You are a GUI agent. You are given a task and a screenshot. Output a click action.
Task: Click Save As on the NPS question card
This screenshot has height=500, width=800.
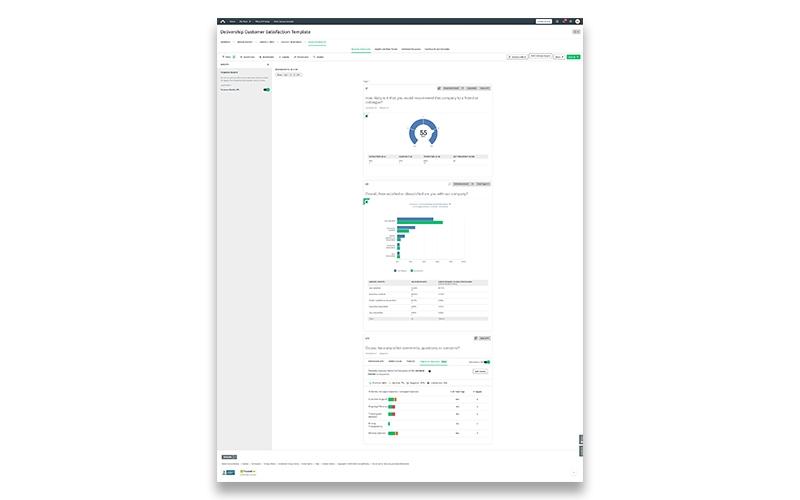click(485, 88)
